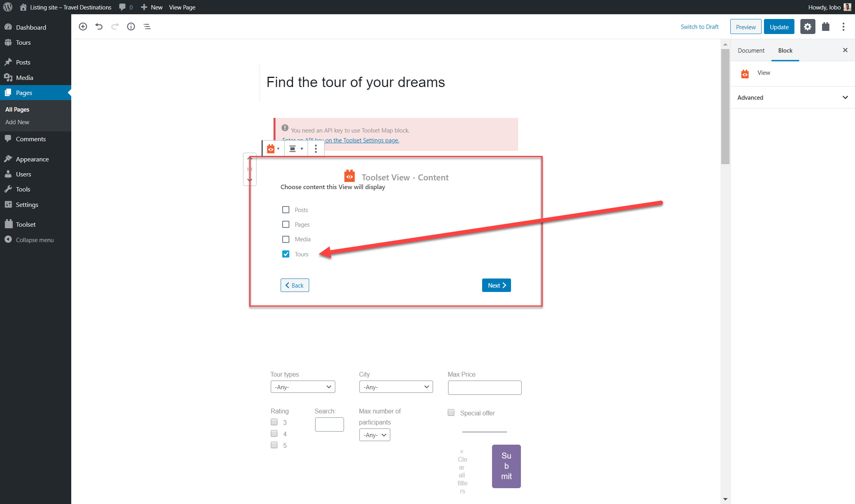
Task: Click the Next button
Action: pos(496,285)
